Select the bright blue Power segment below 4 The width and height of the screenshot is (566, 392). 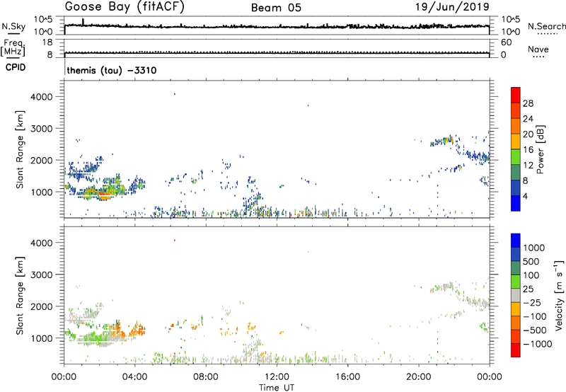point(516,203)
